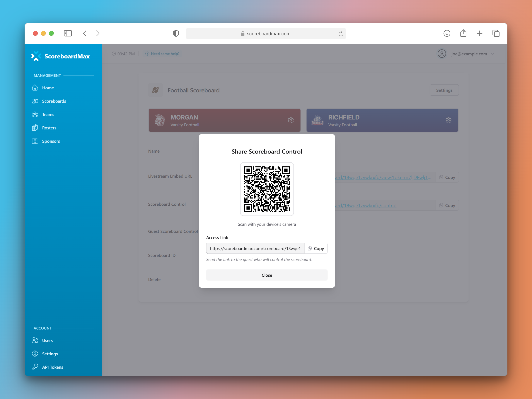Open a new browser tab

(480, 33)
